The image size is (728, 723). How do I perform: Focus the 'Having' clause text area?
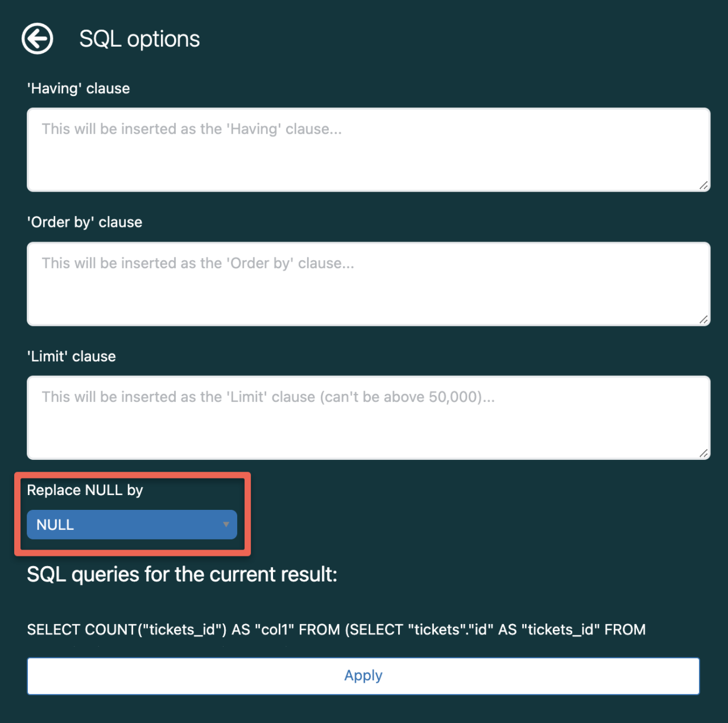369,159
